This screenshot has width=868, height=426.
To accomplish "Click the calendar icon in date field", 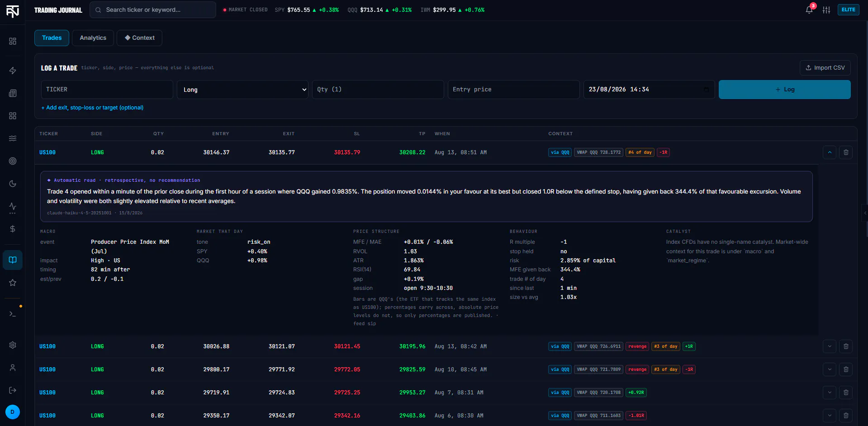I will (x=707, y=90).
